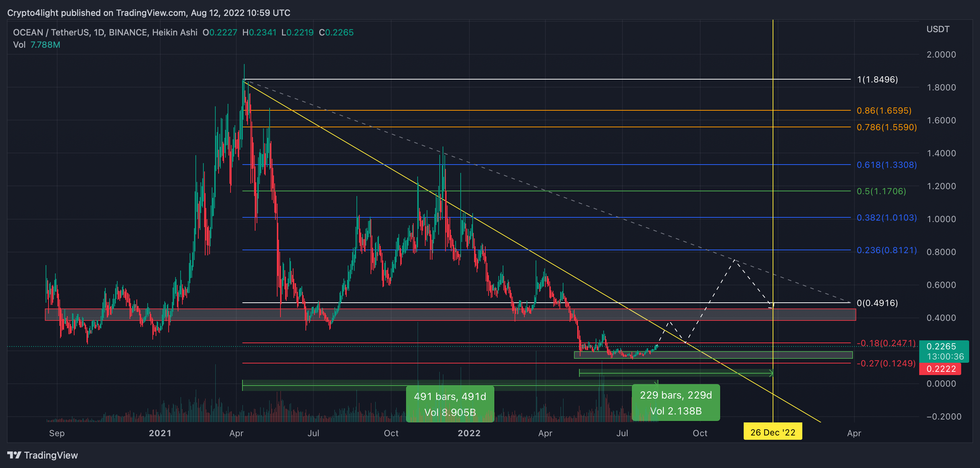Click the red price label 0.2222

pos(941,369)
